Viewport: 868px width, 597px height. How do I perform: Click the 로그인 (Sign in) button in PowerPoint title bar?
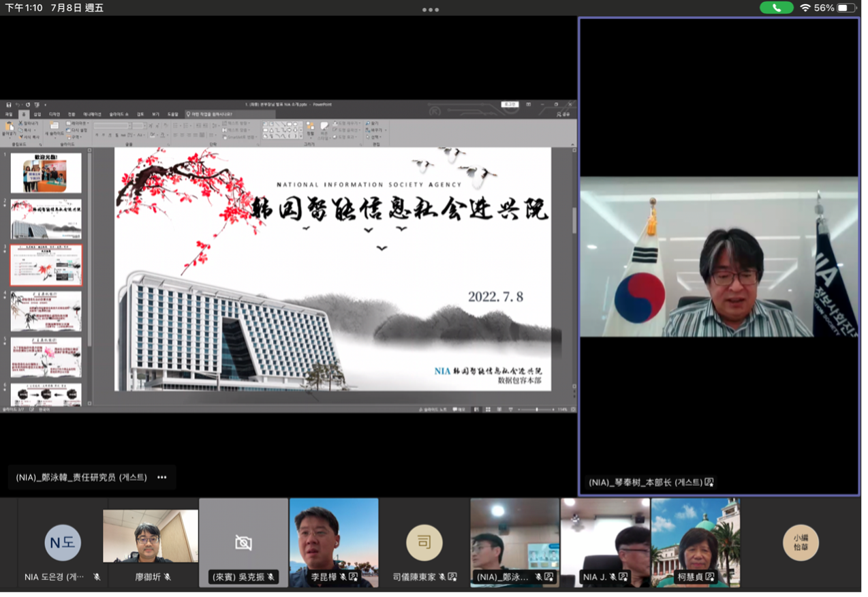tap(510, 104)
